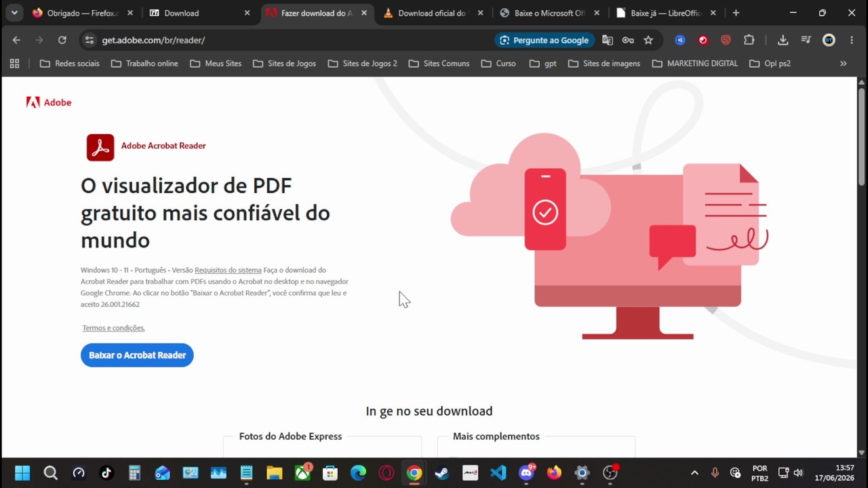The height and width of the screenshot is (488, 868).
Task: Open Discord from the taskbar
Action: click(526, 472)
